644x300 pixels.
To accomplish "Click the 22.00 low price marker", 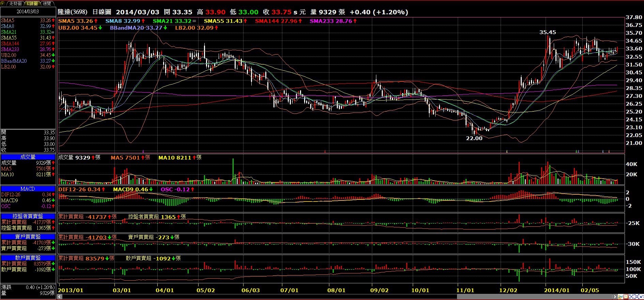I will 474,138.
